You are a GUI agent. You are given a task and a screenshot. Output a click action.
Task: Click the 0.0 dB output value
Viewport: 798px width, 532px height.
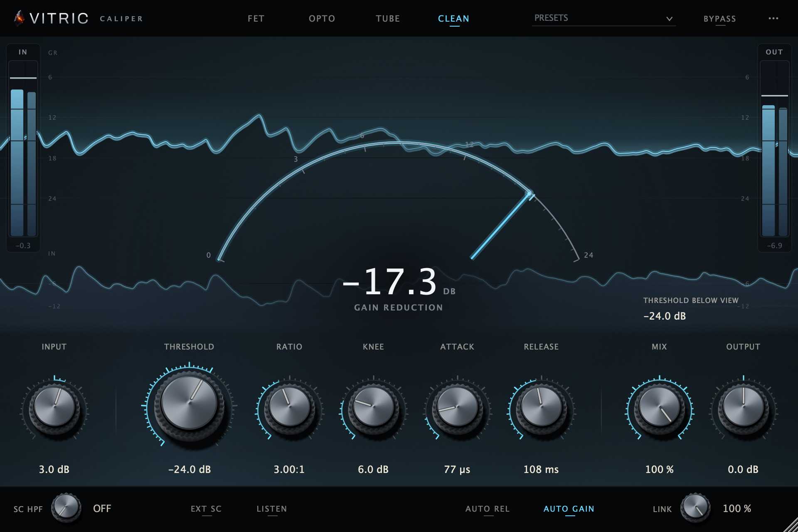pyautogui.click(x=743, y=469)
